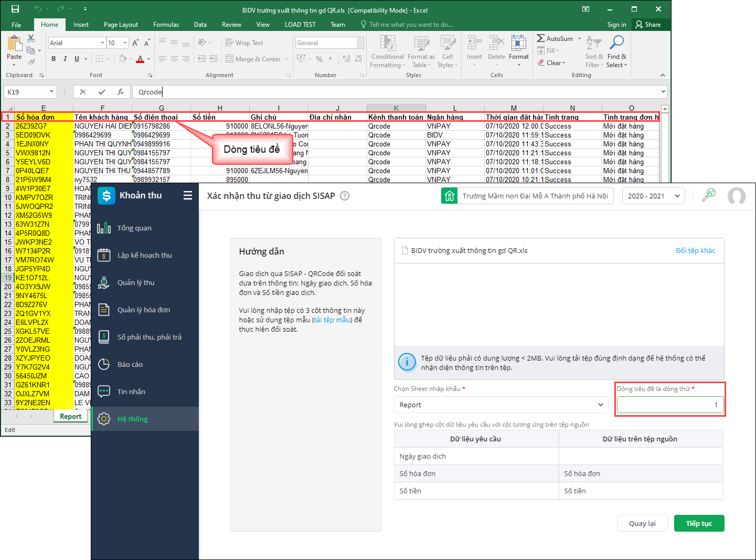Click the Format Painter brush icon
Image resolution: width=756 pixels, height=560 pixels.
coord(31,62)
